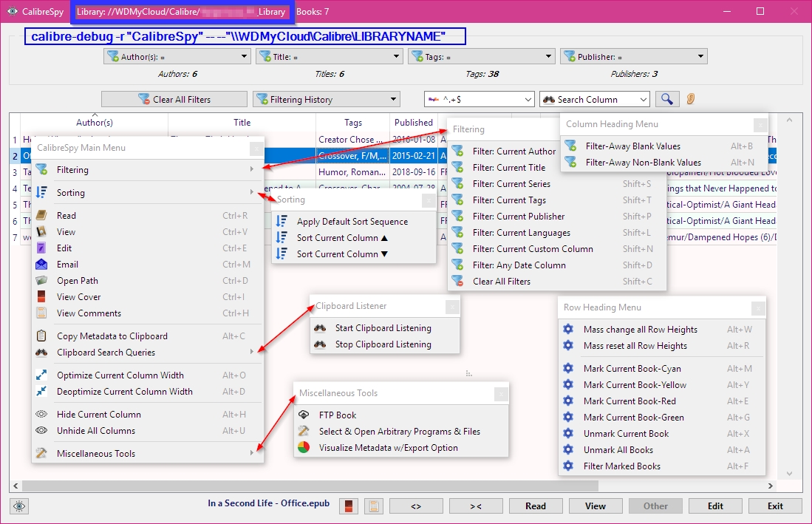Choose Clipboard Search Queries menu entry
Viewport: 812px width, 524px height.
[x=147, y=352]
